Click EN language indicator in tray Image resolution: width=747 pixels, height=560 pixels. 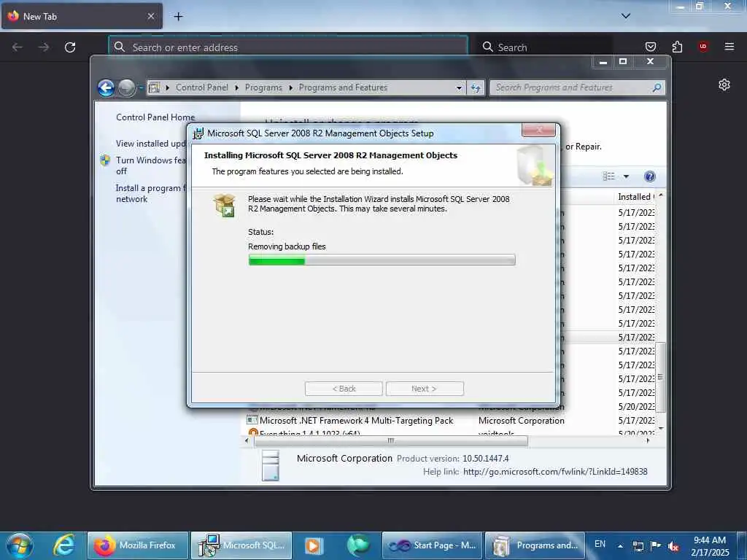600,544
